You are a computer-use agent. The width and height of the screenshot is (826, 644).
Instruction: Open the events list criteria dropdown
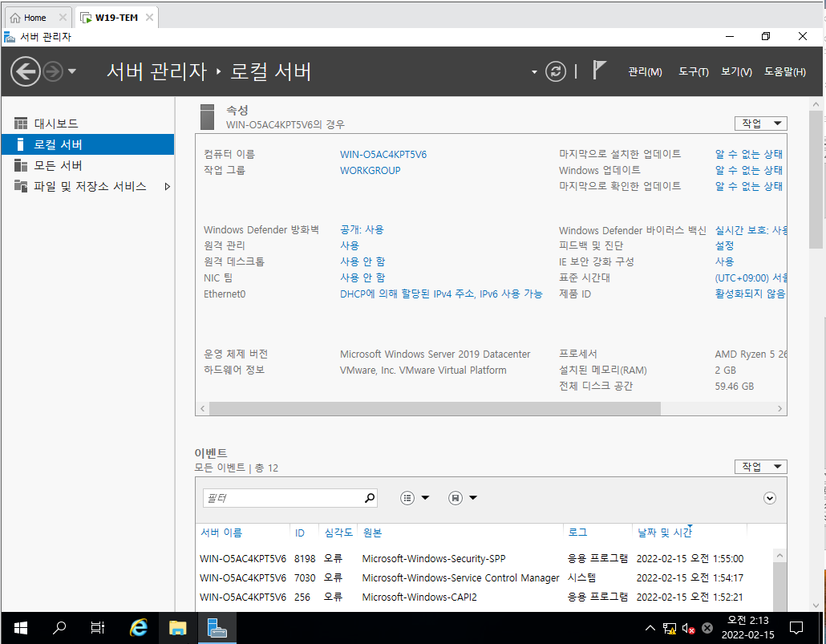coord(415,498)
